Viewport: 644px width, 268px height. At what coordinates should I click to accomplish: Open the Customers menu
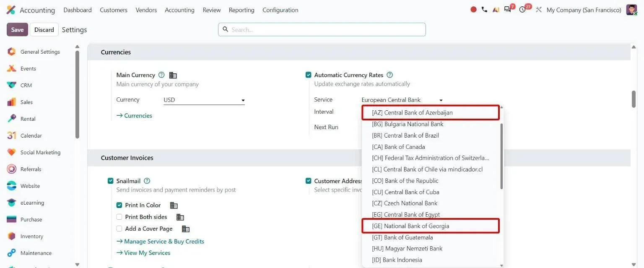[114, 10]
